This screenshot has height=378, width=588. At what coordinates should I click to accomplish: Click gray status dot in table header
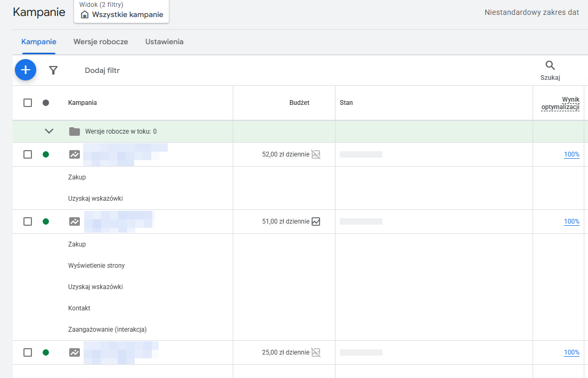[x=46, y=102]
